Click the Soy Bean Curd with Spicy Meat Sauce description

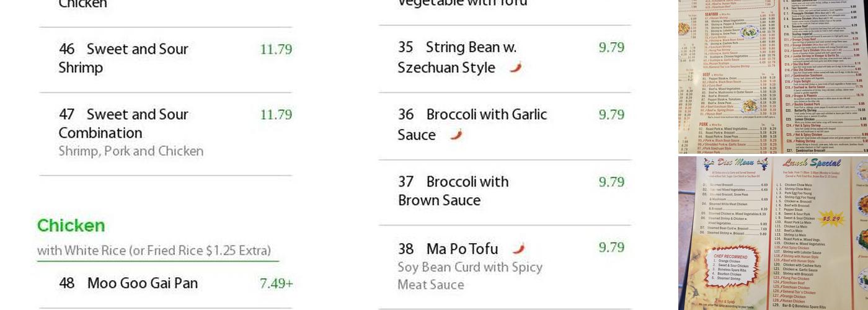(469, 276)
